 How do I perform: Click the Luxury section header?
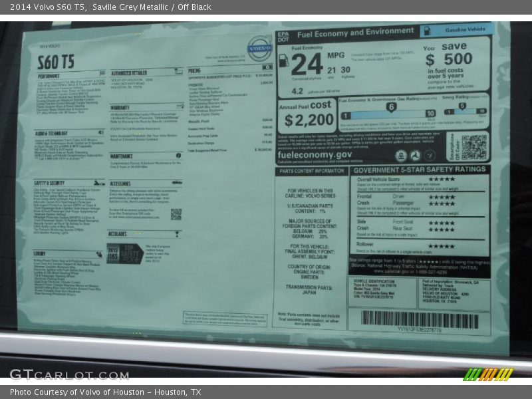pos(68,254)
